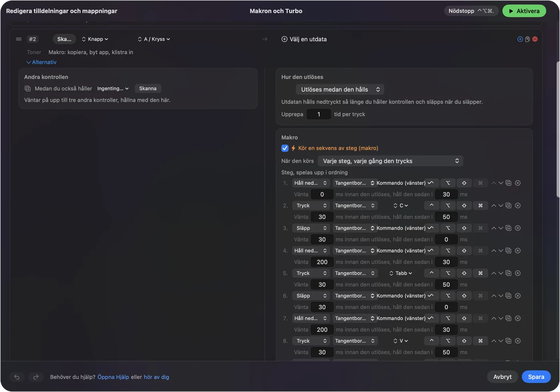Toggle the Shift modifier on step 2

point(464,205)
